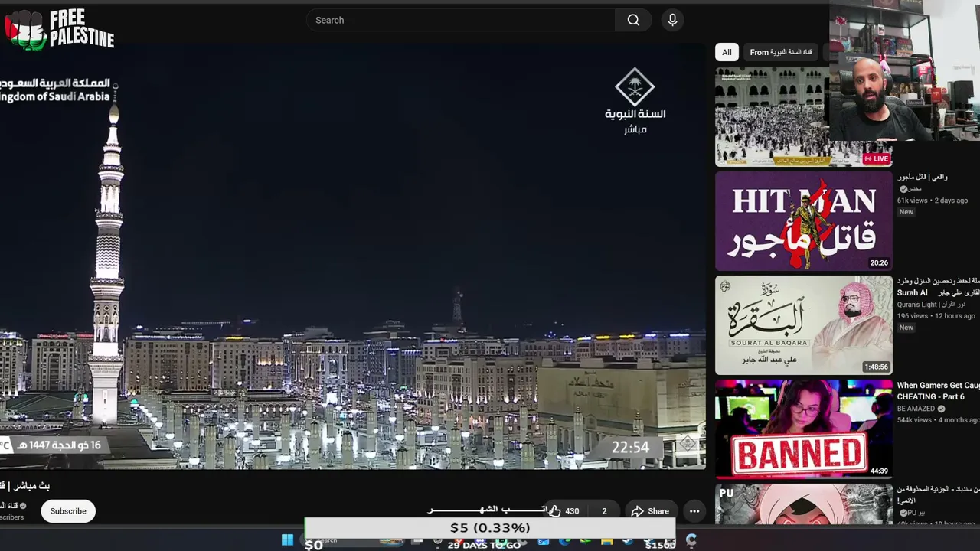This screenshot has height=551, width=980.
Task: Select the From channel filter chip
Action: (781, 52)
